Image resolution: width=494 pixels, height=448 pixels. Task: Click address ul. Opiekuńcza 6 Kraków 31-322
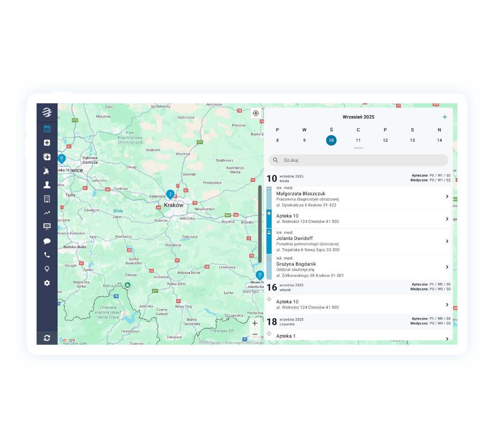click(306, 205)
